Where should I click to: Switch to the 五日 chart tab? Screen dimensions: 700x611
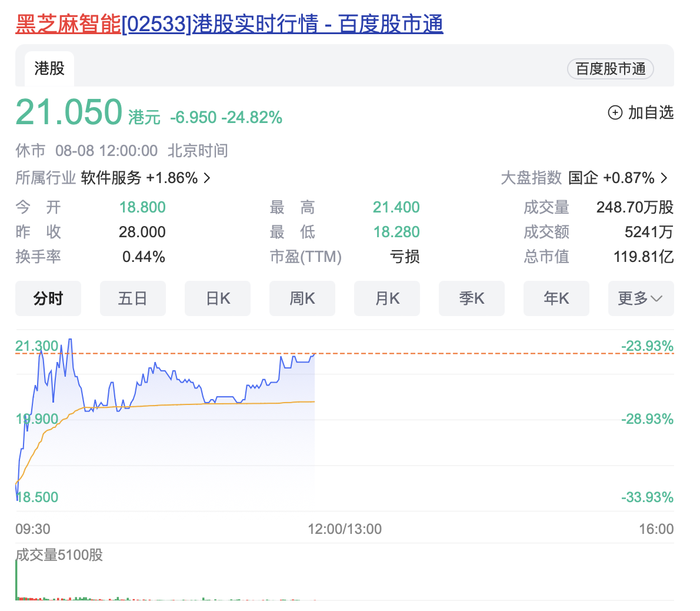132,298
